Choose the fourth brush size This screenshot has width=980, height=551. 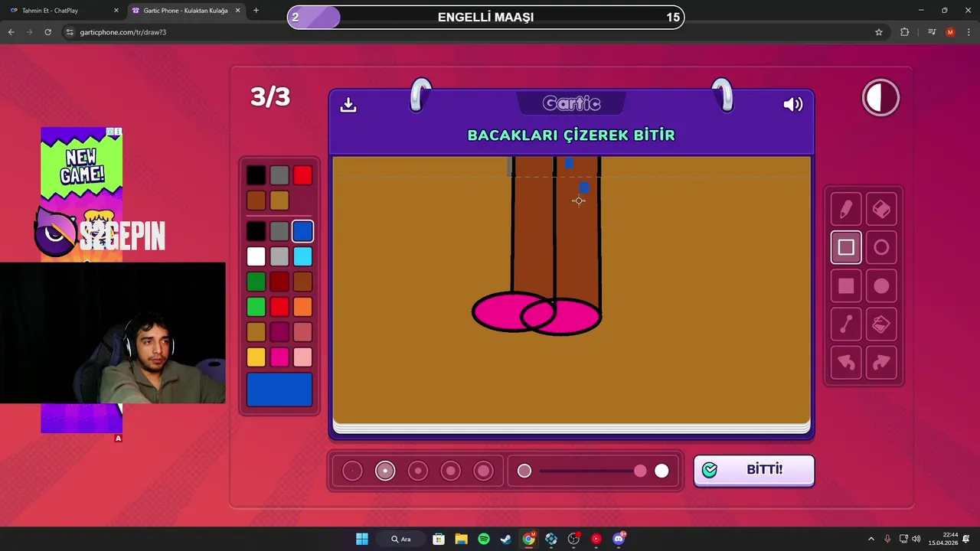point(451,471)
